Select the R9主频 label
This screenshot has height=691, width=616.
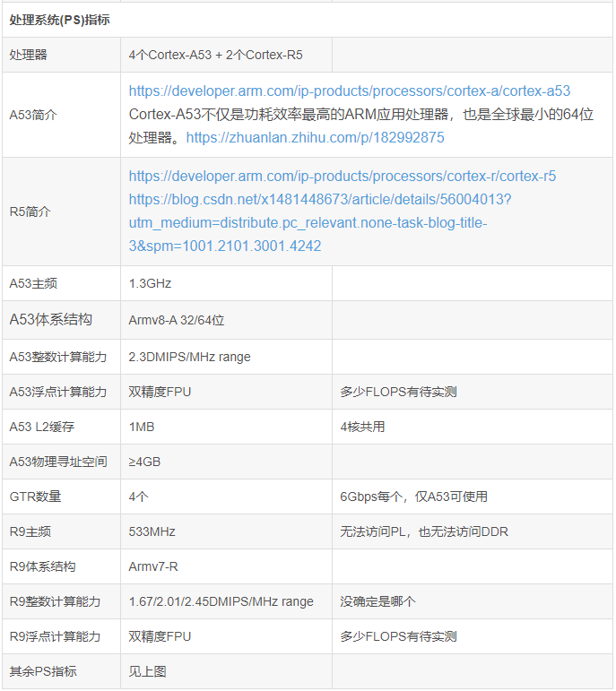tap(30, 531)
